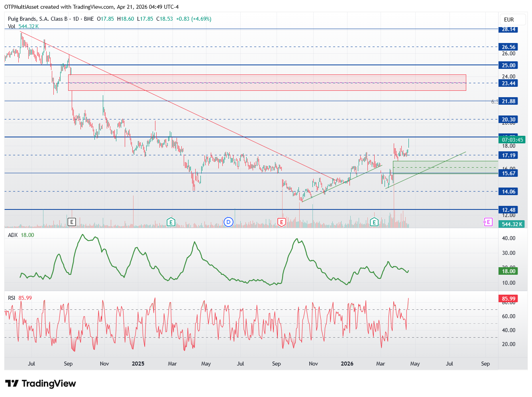The height and width of the screenshot is (397, 532).
Task: Select the purple upcoming earnings E marker
Action: tap(488, 222)
